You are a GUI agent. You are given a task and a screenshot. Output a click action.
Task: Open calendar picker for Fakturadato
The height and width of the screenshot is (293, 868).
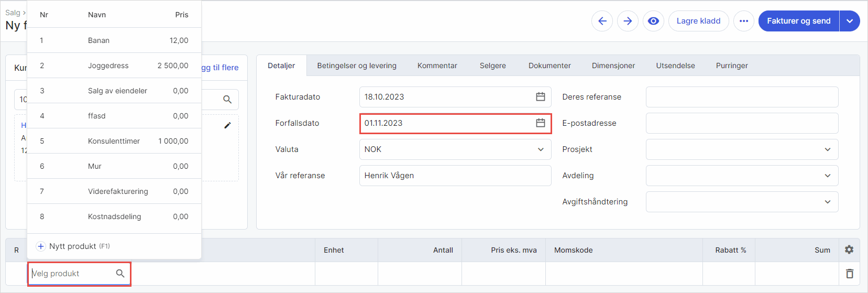click(541, 97)
